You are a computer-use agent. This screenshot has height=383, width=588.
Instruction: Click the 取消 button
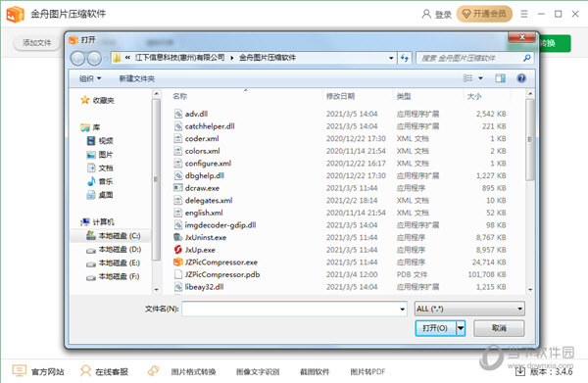click(499, 328)
